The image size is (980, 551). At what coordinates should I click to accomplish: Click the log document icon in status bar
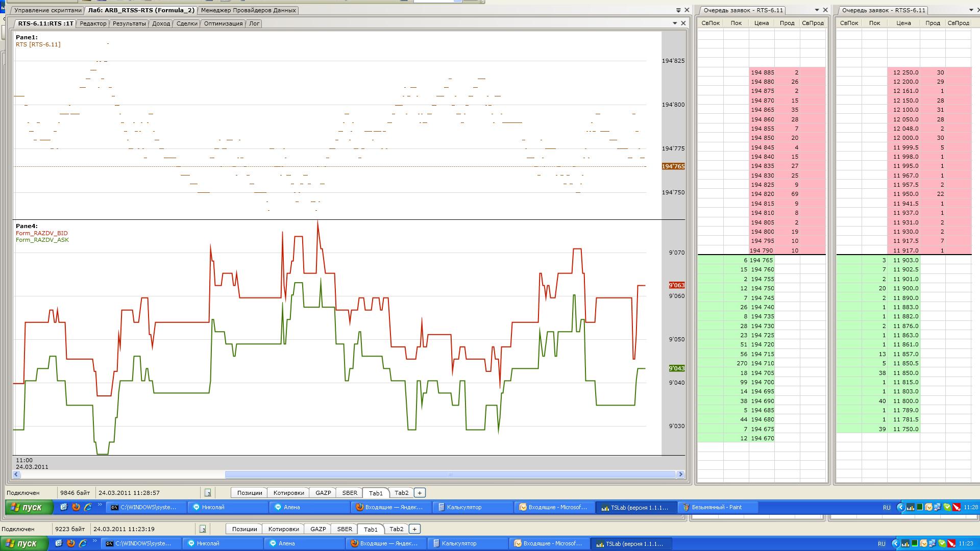pos(208,493)
